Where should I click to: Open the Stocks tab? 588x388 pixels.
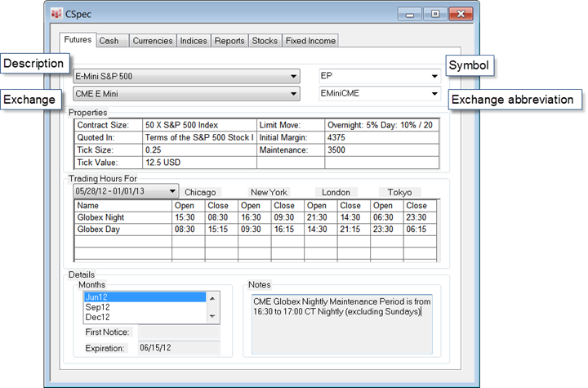click(265, 41)
